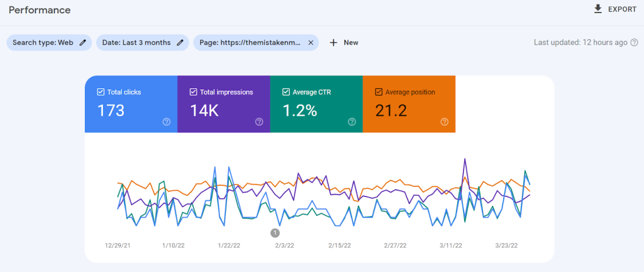
Task: Click the Export download icon
Action: tap(598, 9)
